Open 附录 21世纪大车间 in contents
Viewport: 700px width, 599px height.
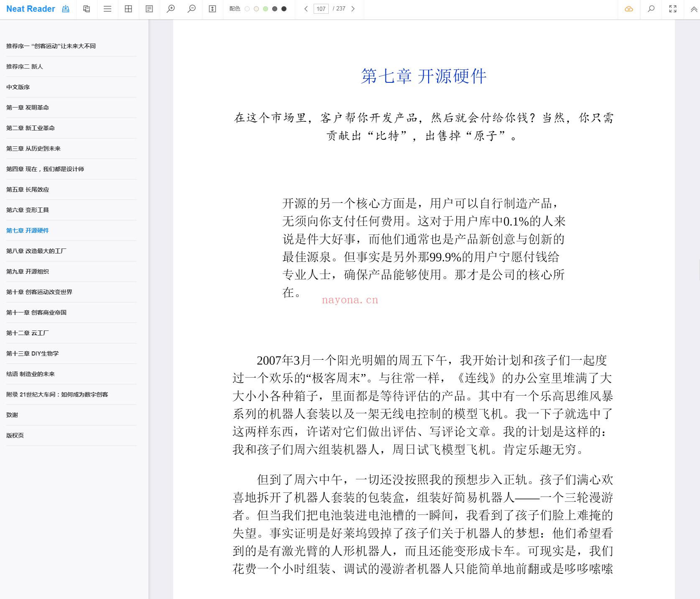click(57, 394)
